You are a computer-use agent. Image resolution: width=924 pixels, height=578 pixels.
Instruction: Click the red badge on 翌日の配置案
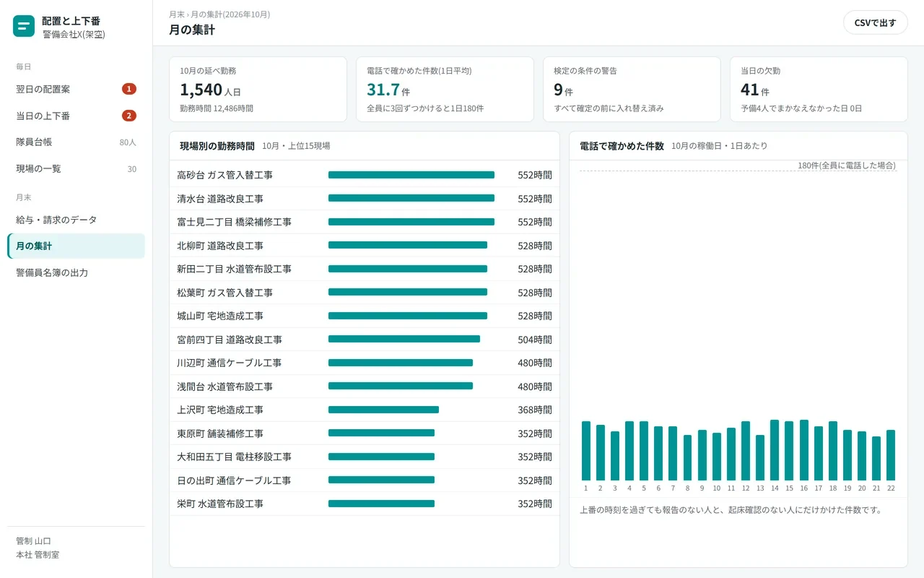[129, 89]
